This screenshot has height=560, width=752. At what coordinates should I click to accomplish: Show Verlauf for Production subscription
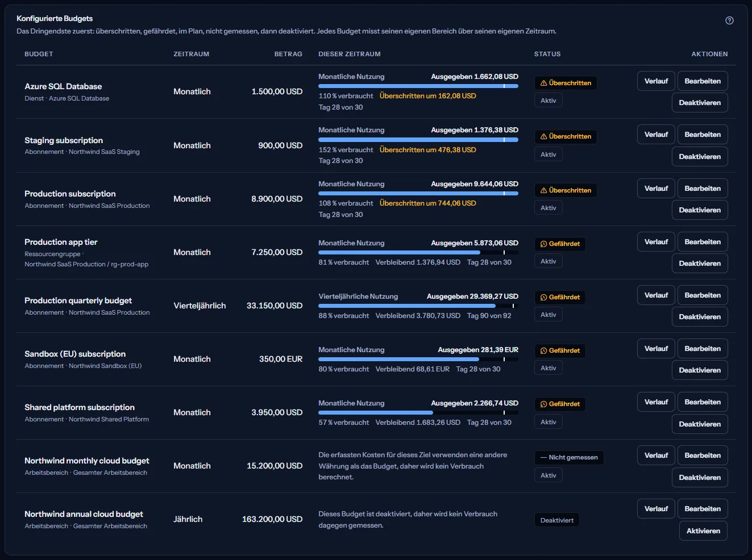(656, 189)
